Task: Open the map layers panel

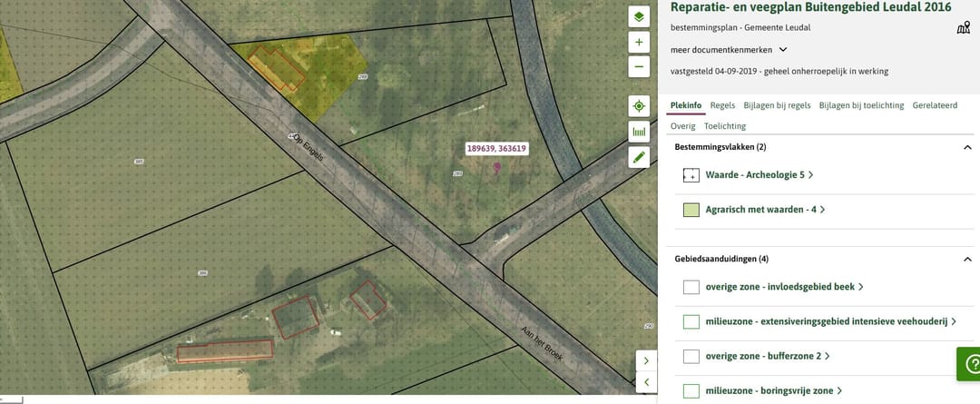Action: coord(639,17)
